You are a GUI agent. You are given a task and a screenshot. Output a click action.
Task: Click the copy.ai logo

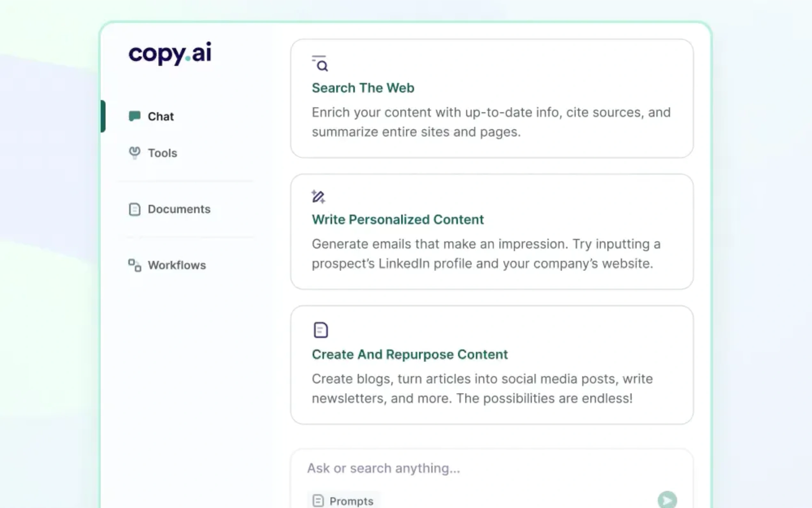[170, 53]
